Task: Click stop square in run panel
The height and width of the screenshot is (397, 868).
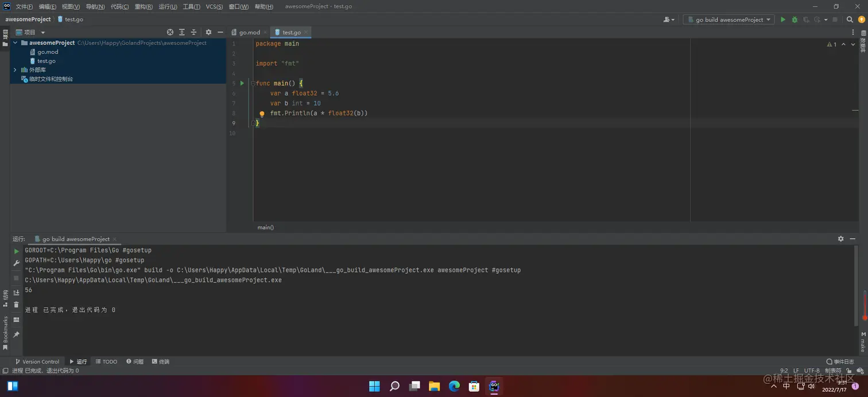Action: (16, 278)
